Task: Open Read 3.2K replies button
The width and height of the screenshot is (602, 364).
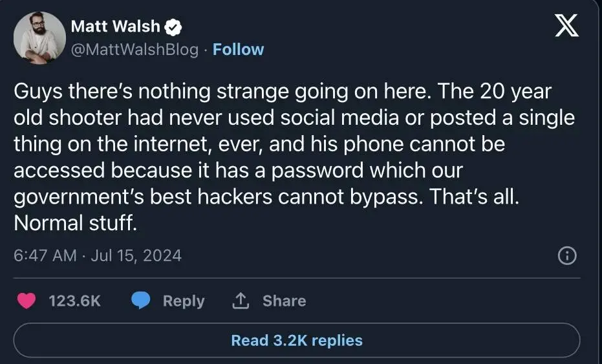Action: [x=297, y=340]
